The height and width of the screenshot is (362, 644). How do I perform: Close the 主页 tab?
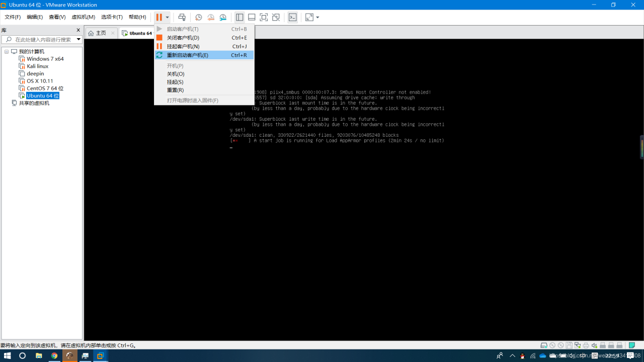(113, 33)
